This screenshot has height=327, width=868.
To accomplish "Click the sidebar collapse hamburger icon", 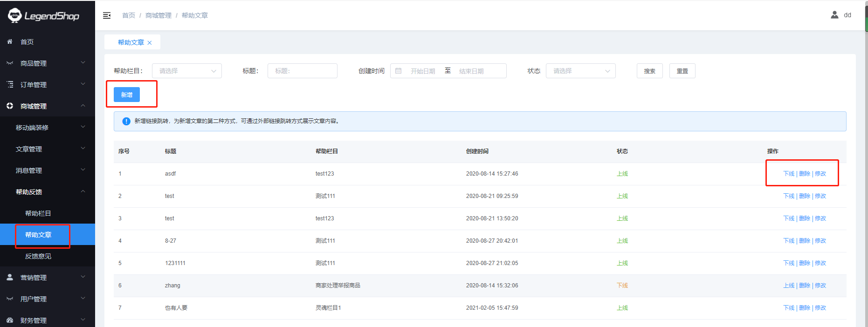I will (107, 15).
